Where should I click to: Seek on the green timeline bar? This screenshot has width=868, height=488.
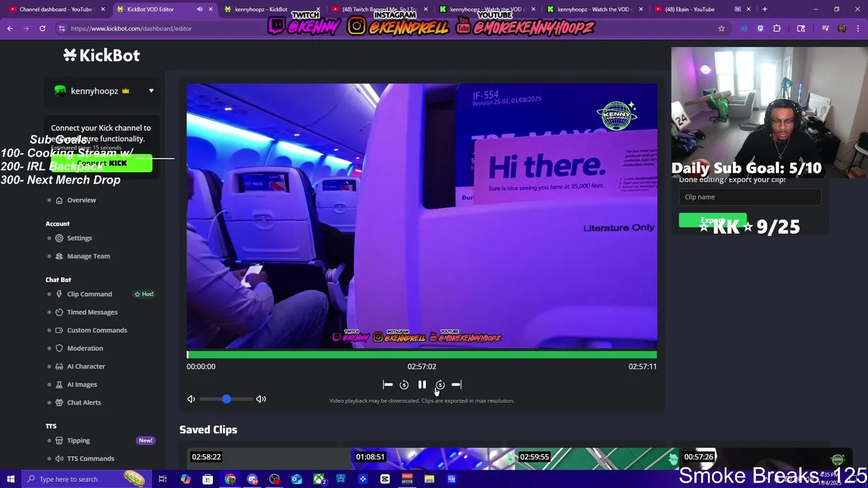point(421,354)
